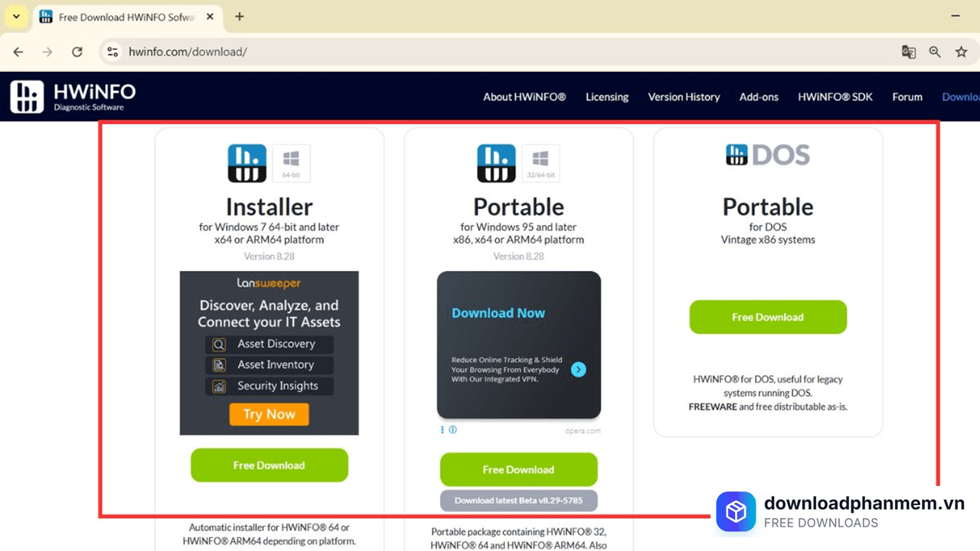
Task: Click Free Download under Installer
Action: pos(269,465)
